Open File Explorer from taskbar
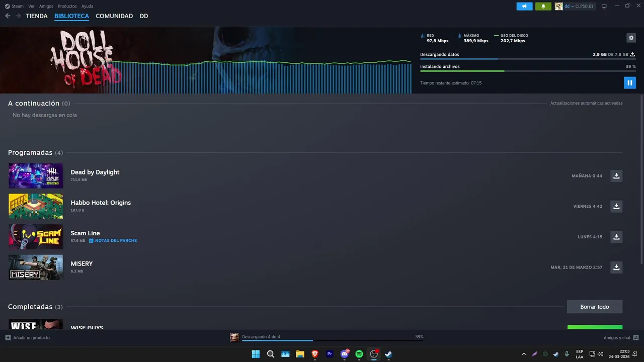The height and width of the screenshot is (362, 644). [x=300, y=354]
